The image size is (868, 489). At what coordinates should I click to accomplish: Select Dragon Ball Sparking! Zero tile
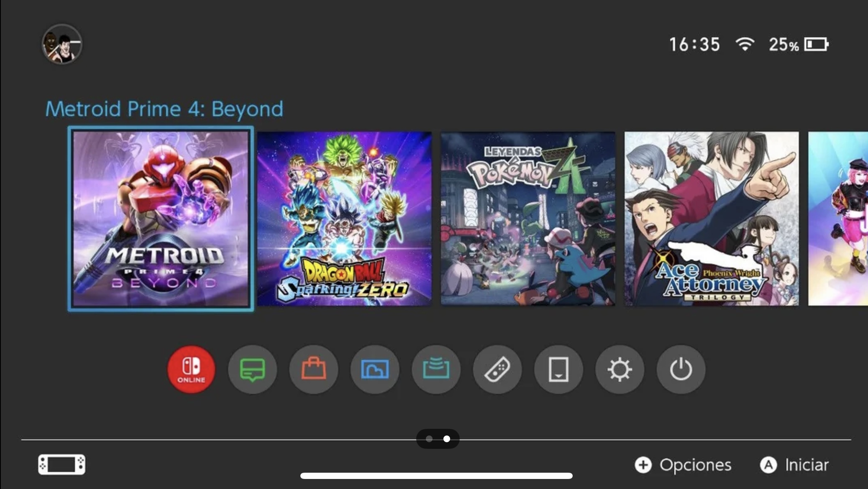click(344, 219)
